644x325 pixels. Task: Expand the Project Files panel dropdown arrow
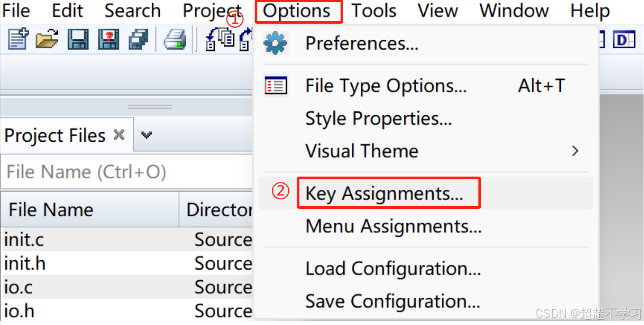coord(146,135)
